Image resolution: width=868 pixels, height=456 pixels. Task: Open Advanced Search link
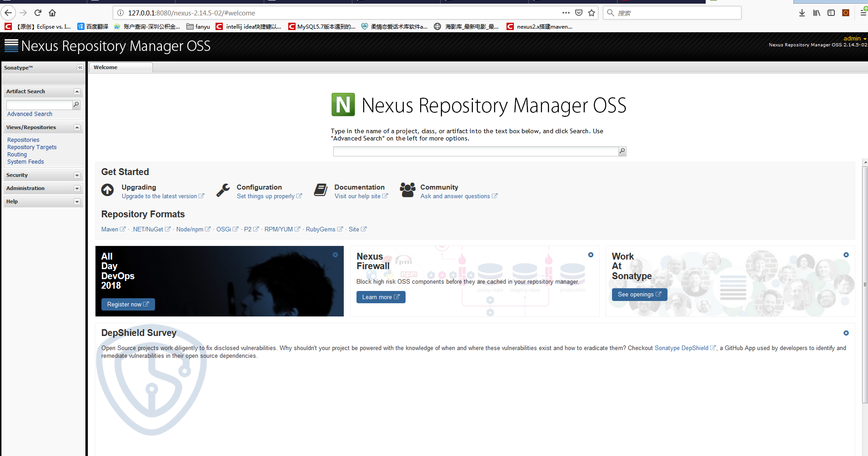pos(30,114)
